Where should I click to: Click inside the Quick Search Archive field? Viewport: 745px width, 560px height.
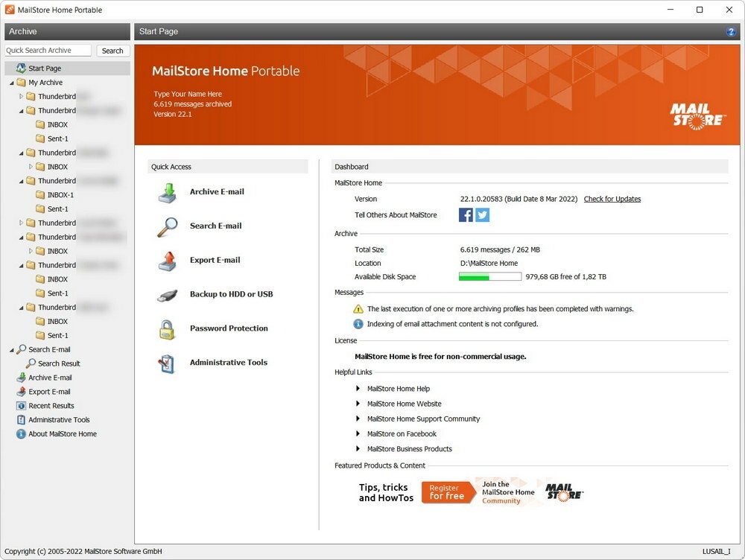pyautogui.click(x=47, y=50)
